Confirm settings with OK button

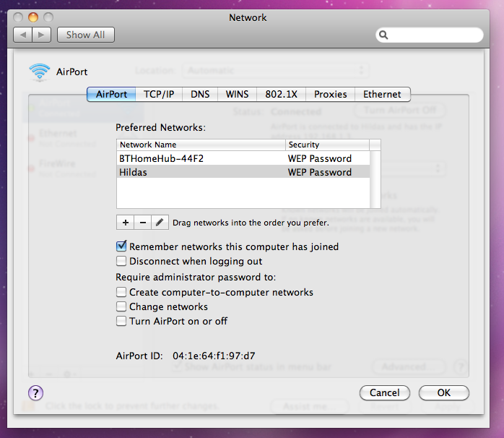tap(444, 393)
